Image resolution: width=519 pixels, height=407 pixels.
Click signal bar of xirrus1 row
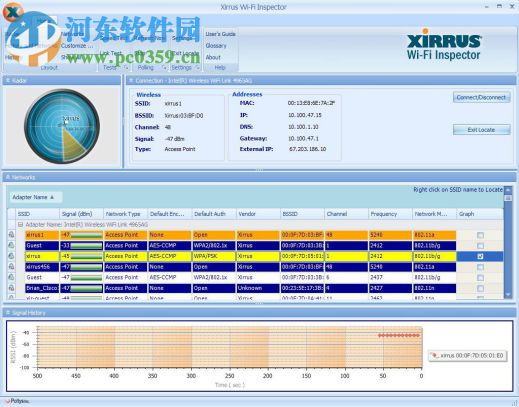coord(86,235)
